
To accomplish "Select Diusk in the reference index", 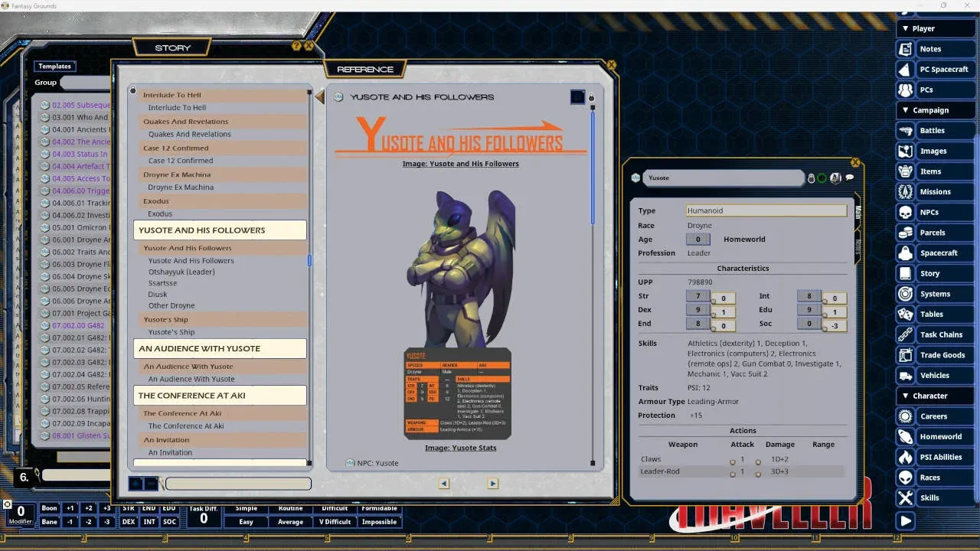I will click(157, 295).
